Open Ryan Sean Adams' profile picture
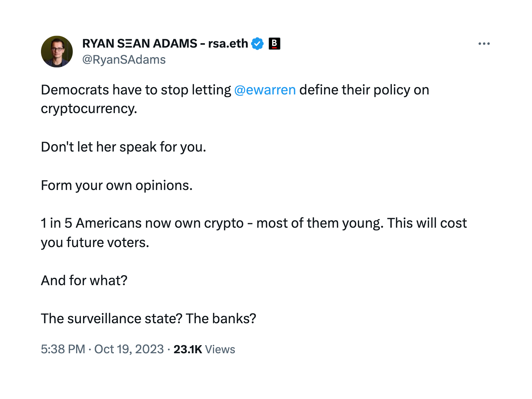Screen dimensions: 532x399 pos(57,52)
